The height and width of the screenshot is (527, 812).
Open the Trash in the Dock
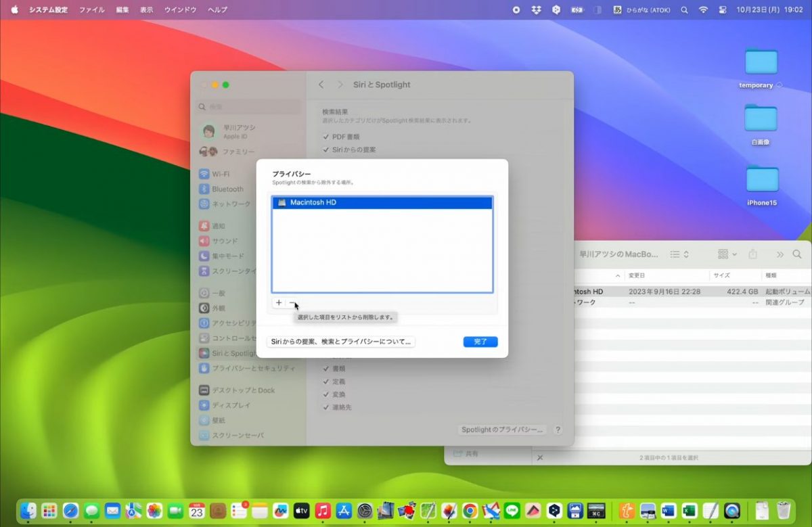(784, 511)
